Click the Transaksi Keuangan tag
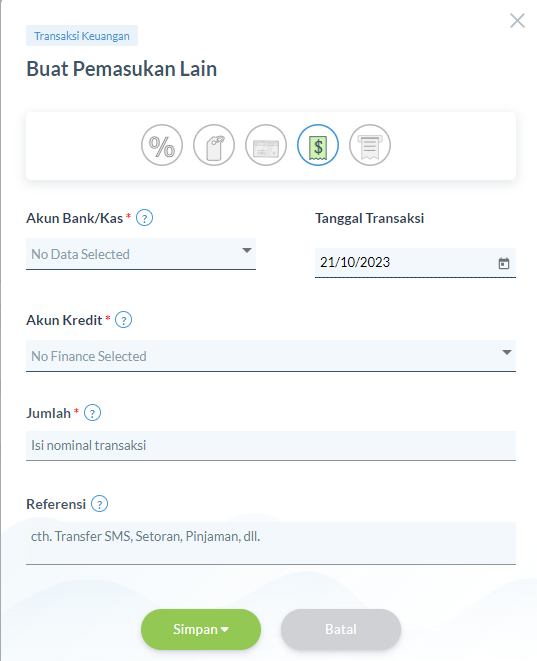 pos(82,36)
